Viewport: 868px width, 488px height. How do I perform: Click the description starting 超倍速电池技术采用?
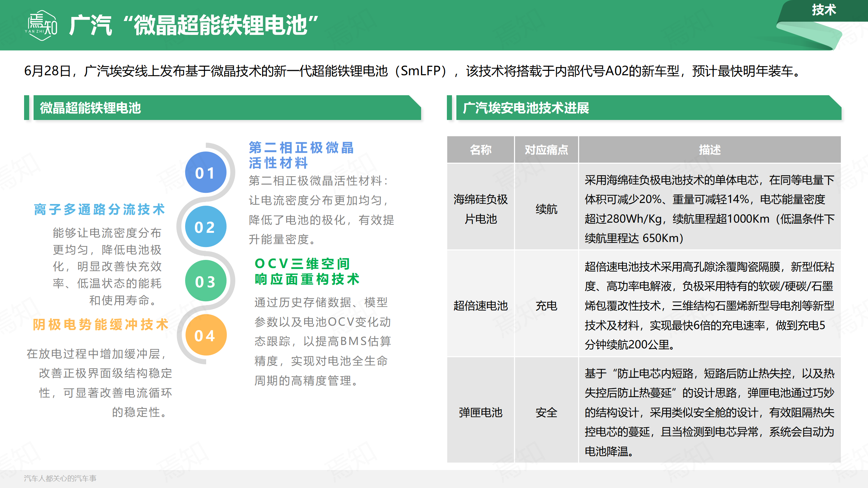coord(710,306)
